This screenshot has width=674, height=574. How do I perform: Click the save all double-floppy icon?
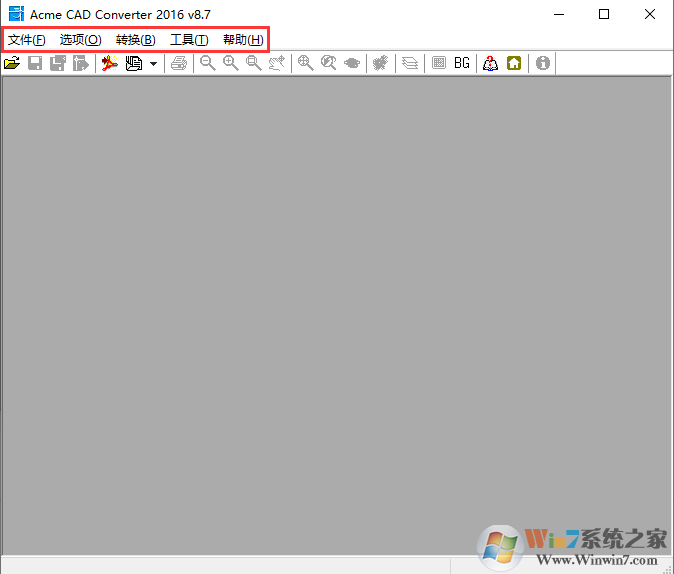pos(58,63)
